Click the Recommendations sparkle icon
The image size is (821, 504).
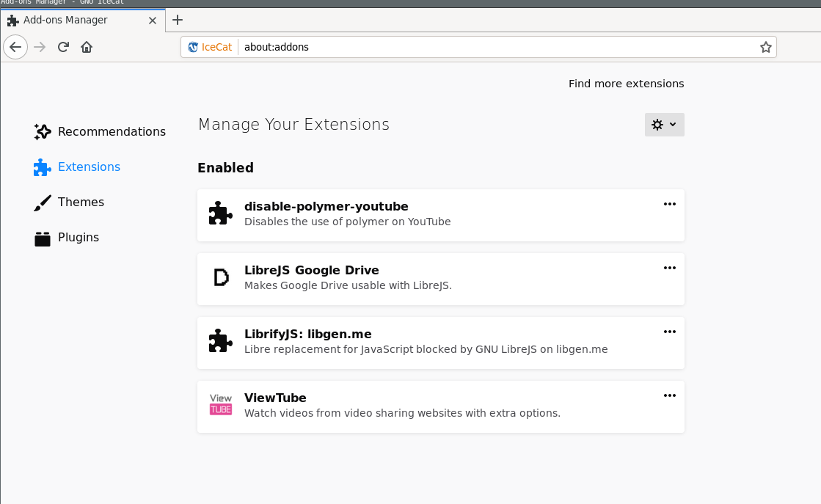(x=43, y=132)
